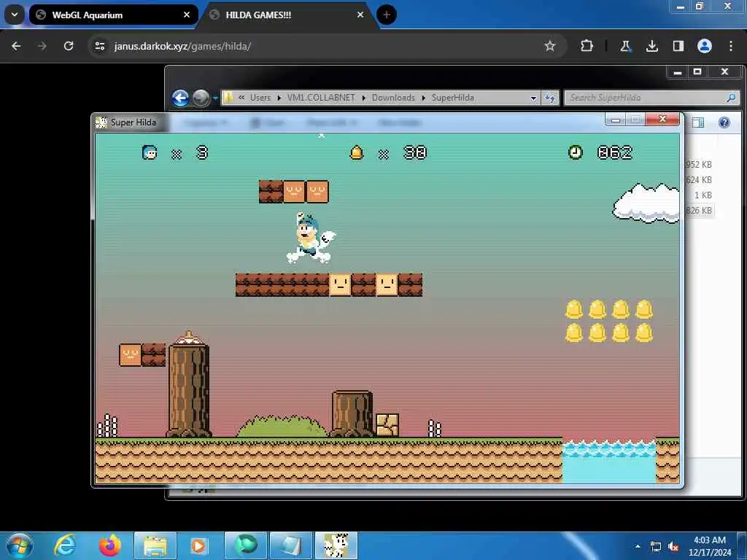Open the tab search dropdown
This screenshot has width=747, height=560.
15,15
